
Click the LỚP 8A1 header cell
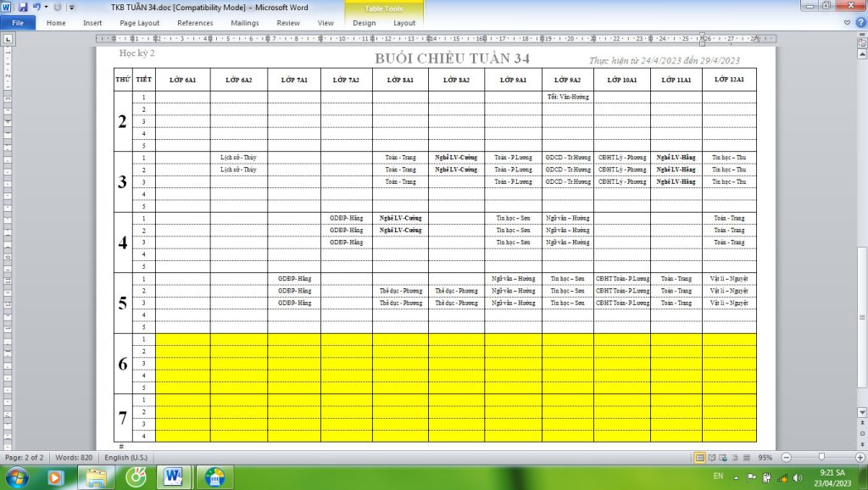point(399,79)
